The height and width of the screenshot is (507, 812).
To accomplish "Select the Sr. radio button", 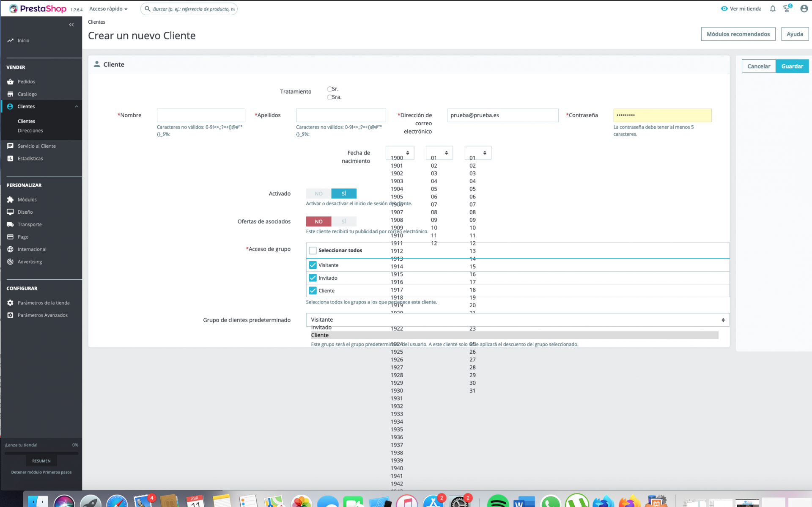I will pyautogui.click(x=329, y=89).
